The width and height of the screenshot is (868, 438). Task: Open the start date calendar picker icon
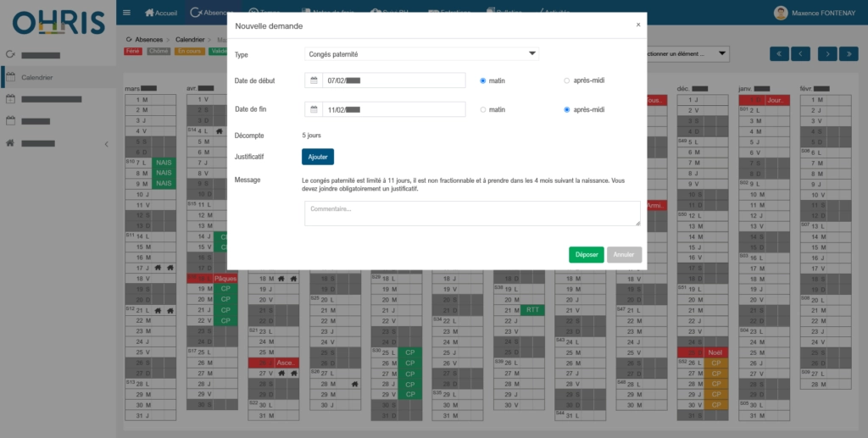(x=314, y=80)
